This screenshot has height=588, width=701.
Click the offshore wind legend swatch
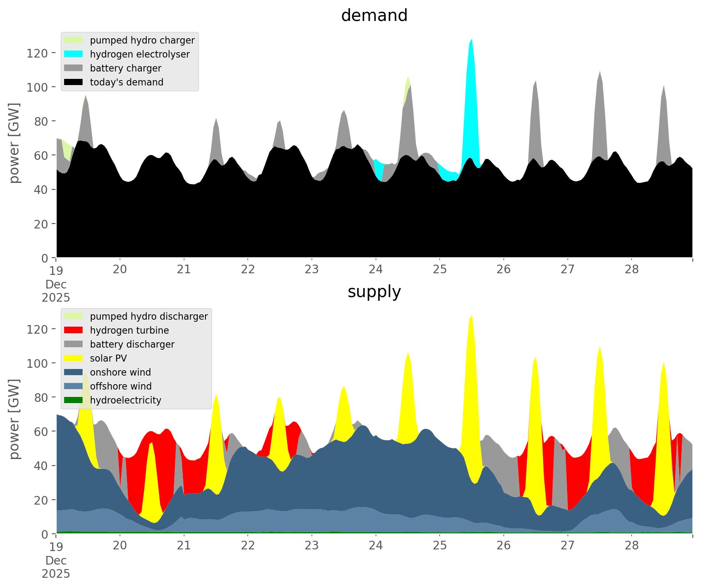(74, 386)
